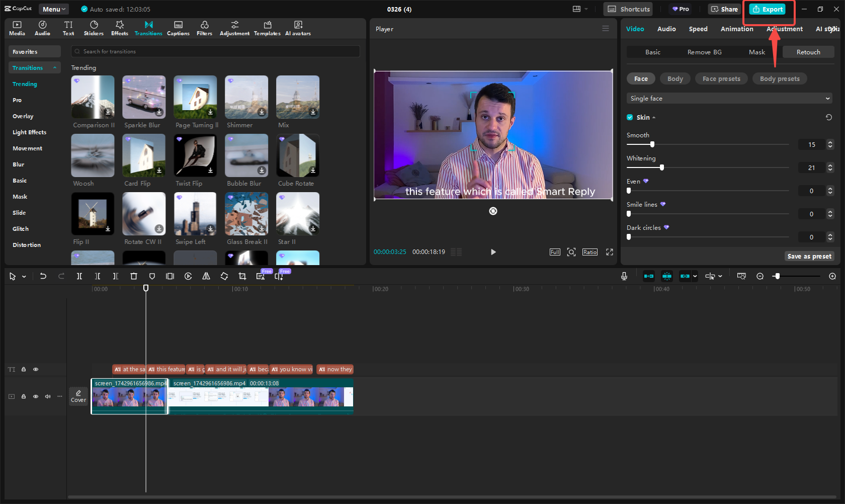Viewport: 845px width, 504px height.
Task: Click Save as preset button
Action: [x=809, y=256]
